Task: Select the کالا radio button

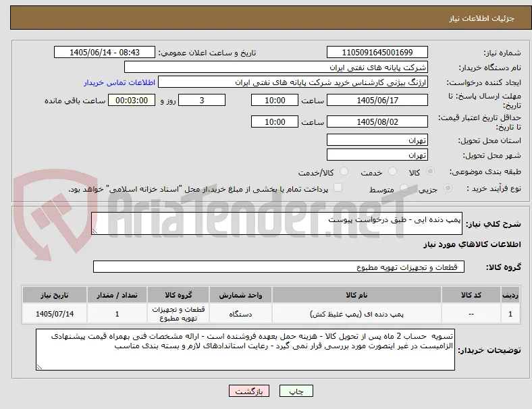Action: 430,171
